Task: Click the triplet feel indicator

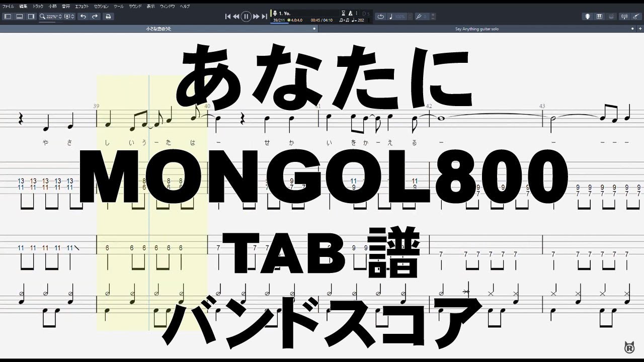Action: tap(345, 20)
